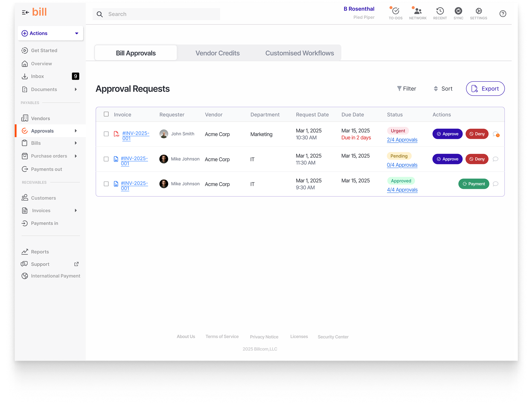Check the John Smith invoice row checkbox

(106, 134)
